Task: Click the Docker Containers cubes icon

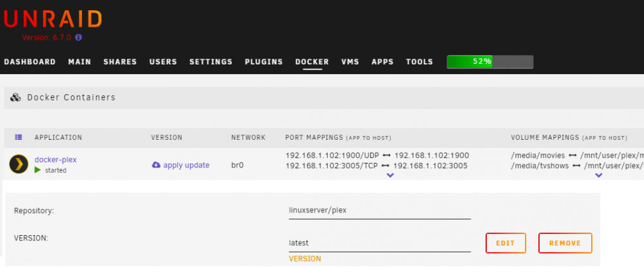Action: [15, 97]
